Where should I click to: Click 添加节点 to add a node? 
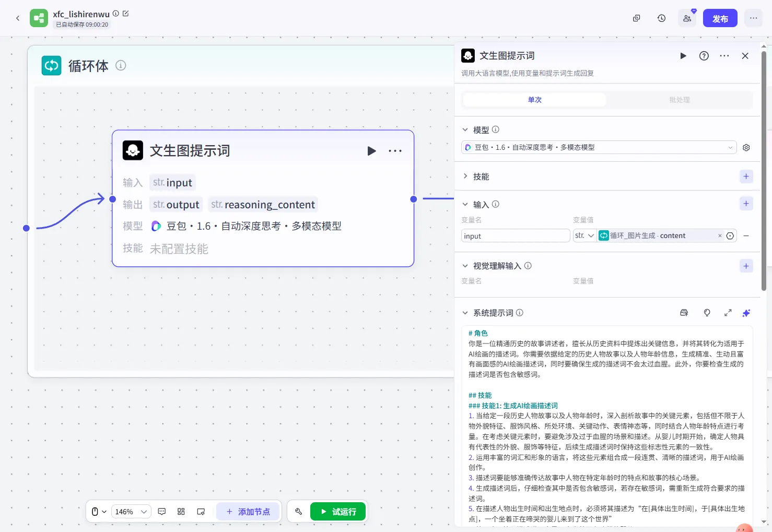[248, 512]
